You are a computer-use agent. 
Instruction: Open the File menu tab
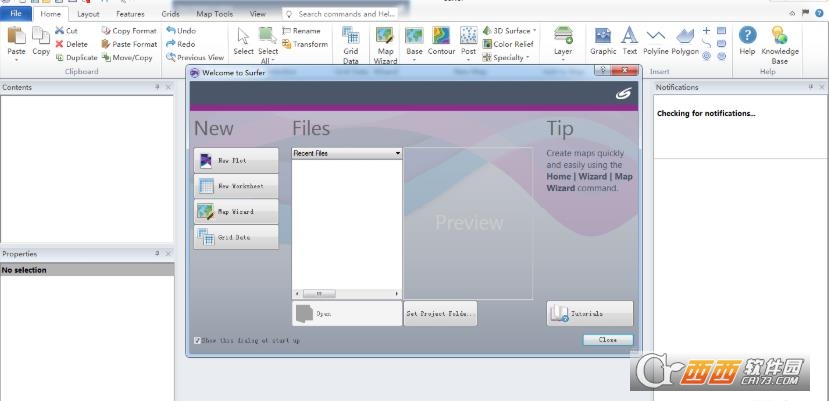(x=16, y=14)
